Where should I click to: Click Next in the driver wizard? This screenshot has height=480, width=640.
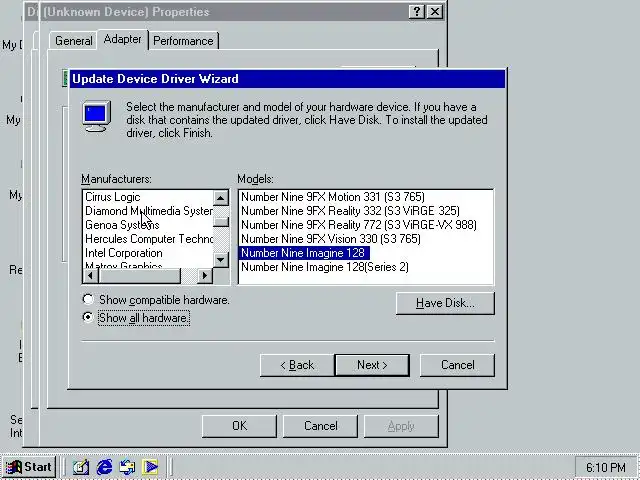point(372,365)
